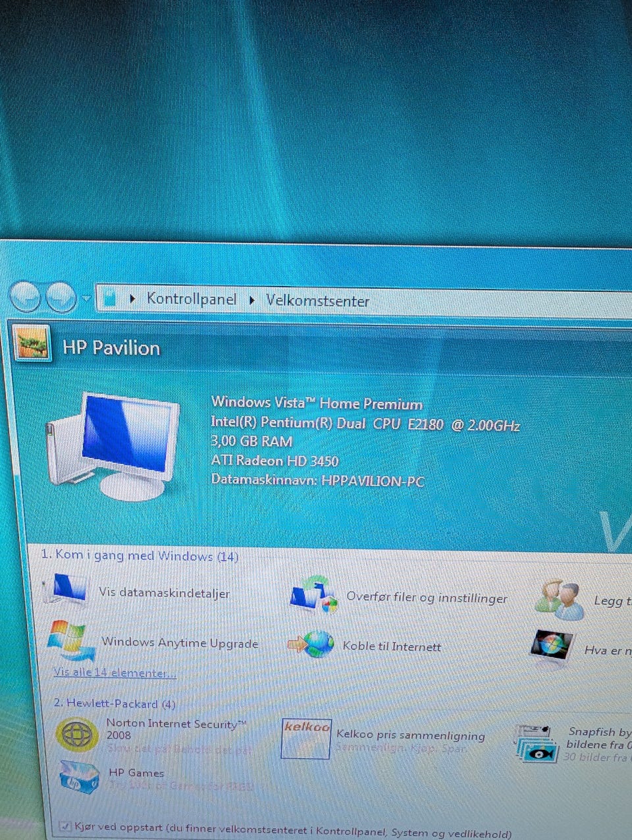Screen dimensions: 632x840
Task: Click the Norton Internet Security globe icon
Action: tap(77, 735)
